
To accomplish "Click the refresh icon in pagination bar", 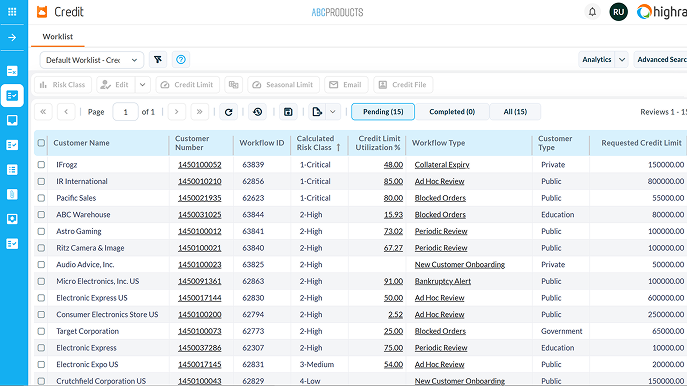I will pyautogui.click(x=228, y=112).
